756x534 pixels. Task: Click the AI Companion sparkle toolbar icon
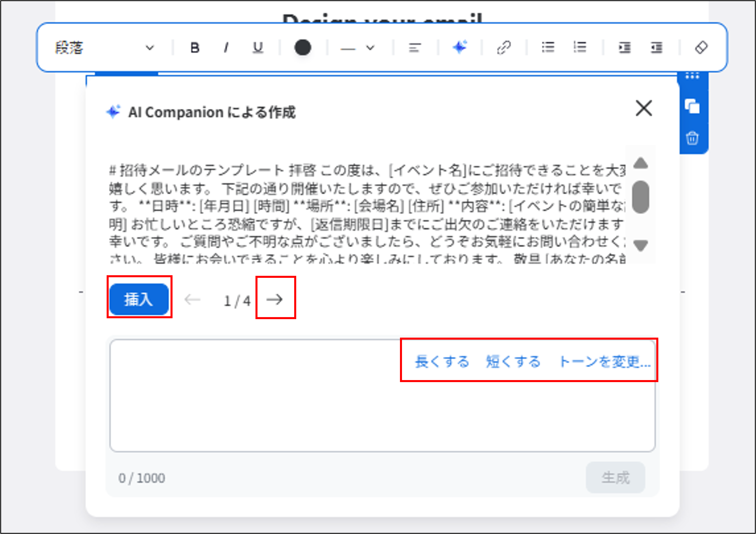(460, 47)
